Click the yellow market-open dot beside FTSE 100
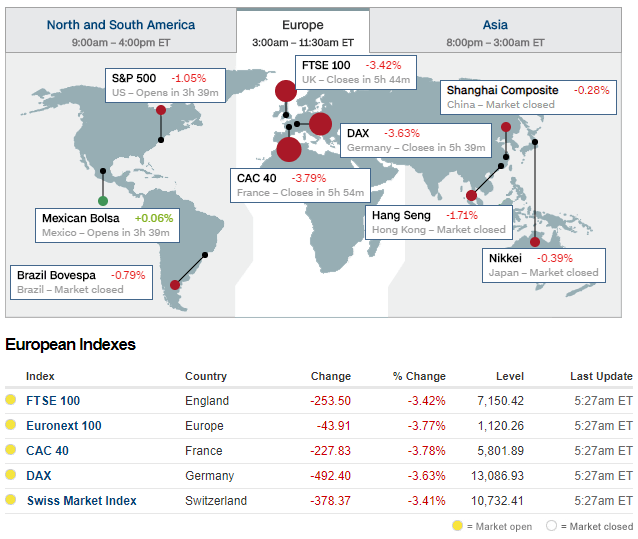The height and width of the screenshot is (539, 638). (x=11, y=401)
